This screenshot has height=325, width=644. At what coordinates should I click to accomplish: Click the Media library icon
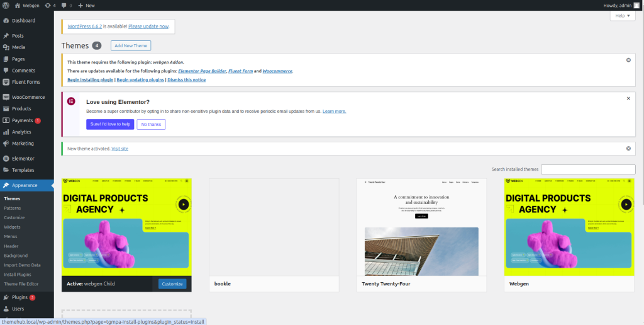tap(6, 47)
